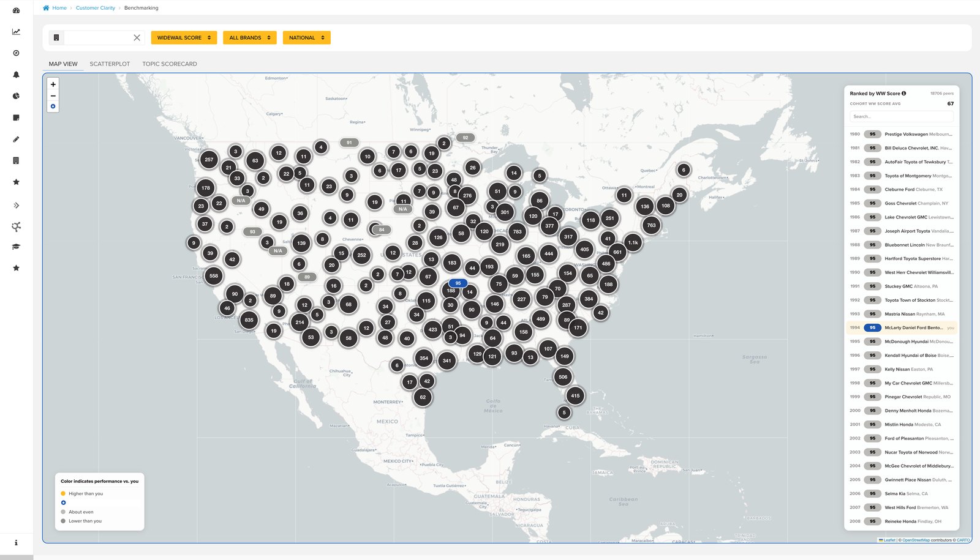
Task: Click the double chevron sidebar icon
Action: click(16, 205)
